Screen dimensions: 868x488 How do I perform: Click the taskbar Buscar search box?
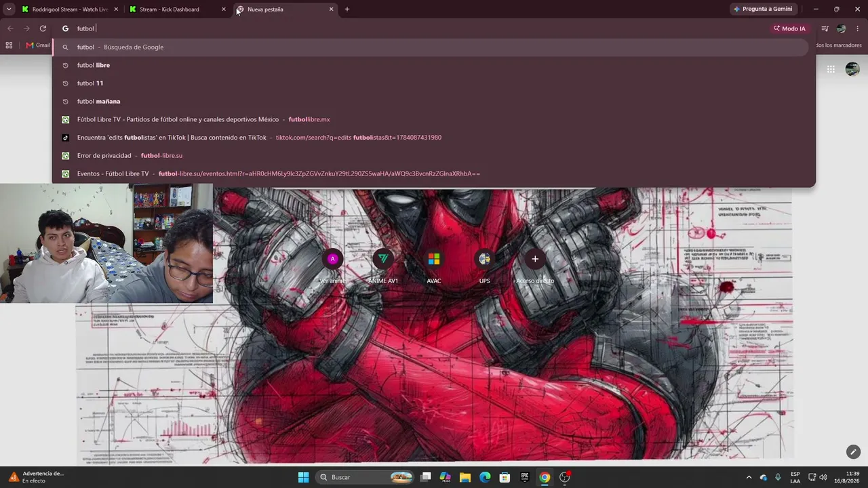point(366,477)
